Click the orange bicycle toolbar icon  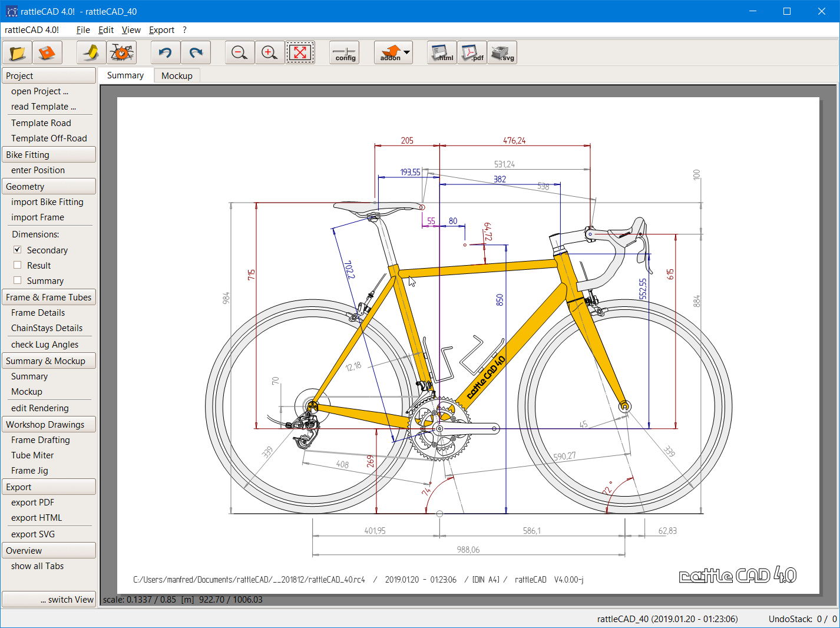122,52
